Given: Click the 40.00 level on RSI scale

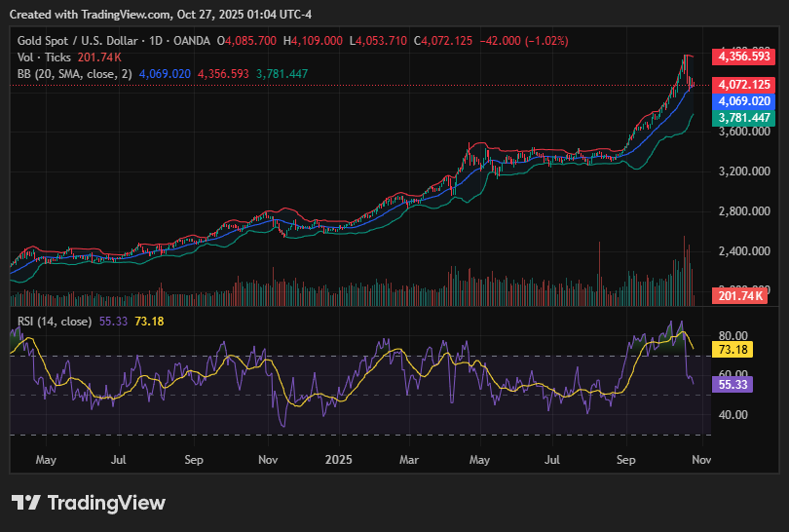Looking at the screenshot, I should [733, 415].
